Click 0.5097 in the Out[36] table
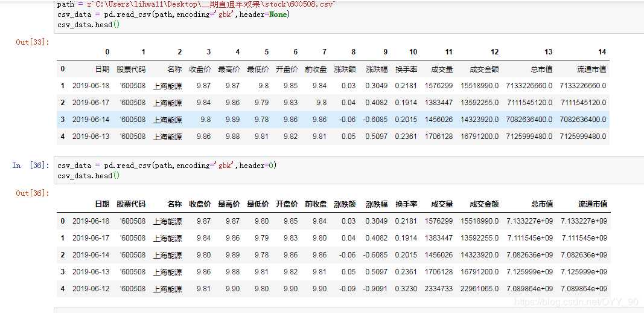This screenshot has height=313, width=644. [x=377, y=271]
